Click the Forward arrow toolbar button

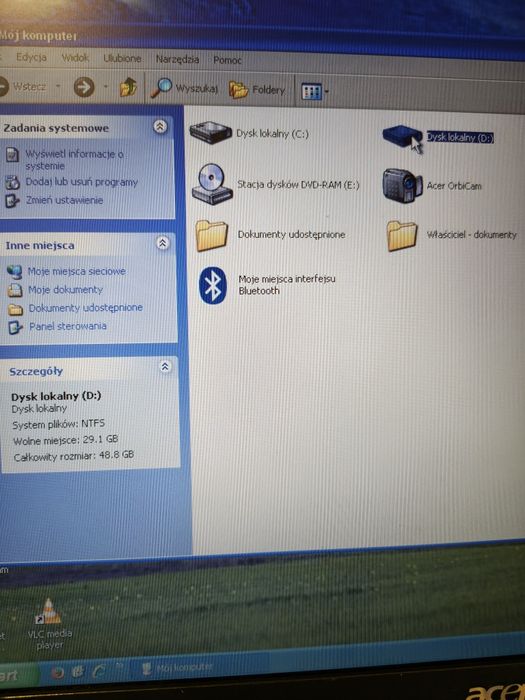click(x=84, y=87)
